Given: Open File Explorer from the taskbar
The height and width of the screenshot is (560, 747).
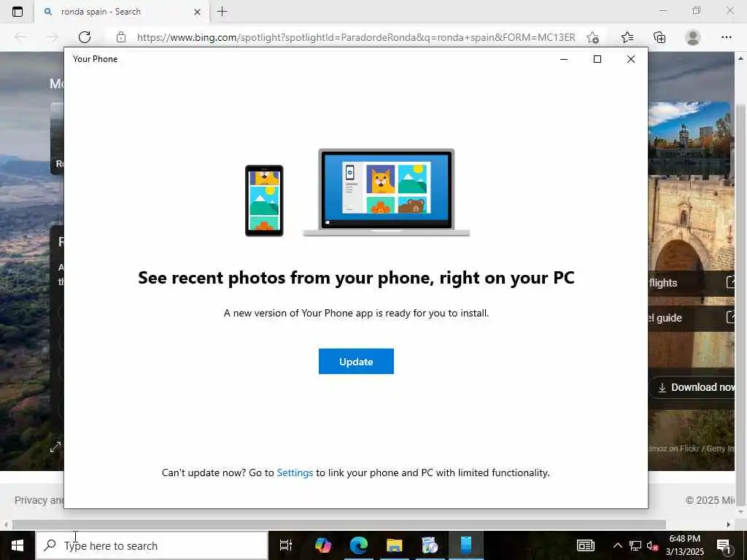Looking at the screenshot, I should pos(394,545).
